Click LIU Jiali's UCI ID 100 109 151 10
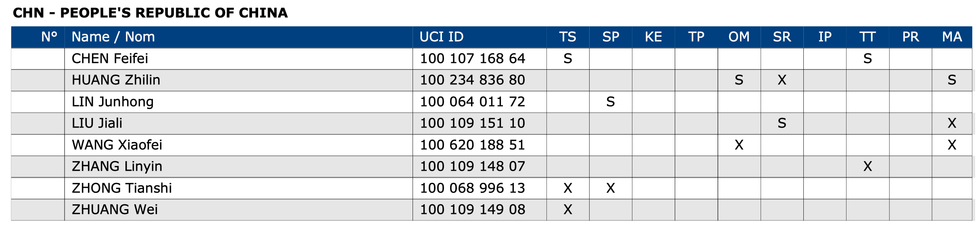This screenshot has height=239, width=980. tap(472, 123)
